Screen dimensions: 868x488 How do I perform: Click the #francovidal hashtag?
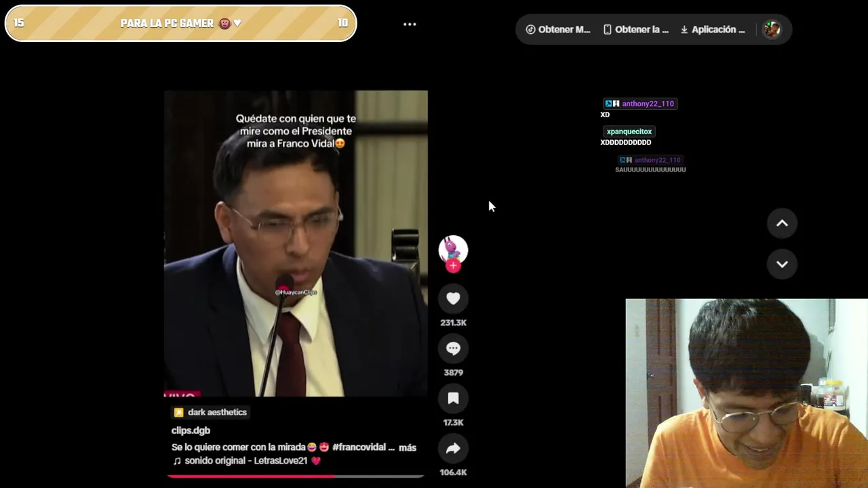coord(359,447)
